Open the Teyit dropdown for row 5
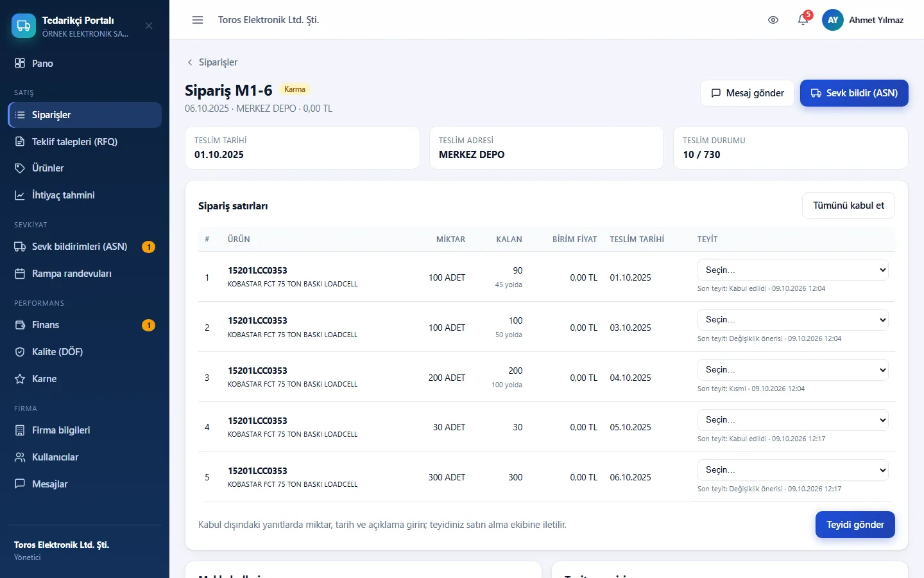The image size is (924, 578). [792, 470]
